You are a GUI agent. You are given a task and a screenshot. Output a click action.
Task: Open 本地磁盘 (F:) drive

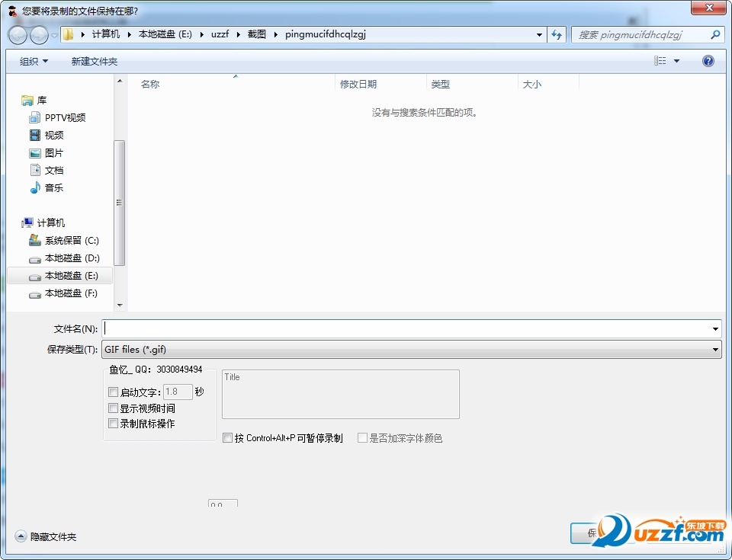tap(70, 293)
